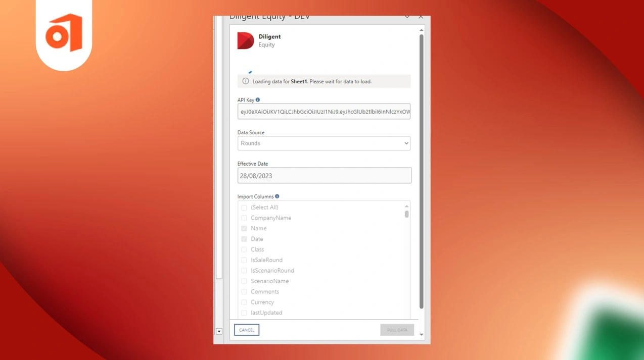
Task: Enable the IsSaleRound column checkbox
Action: [244, 260]
